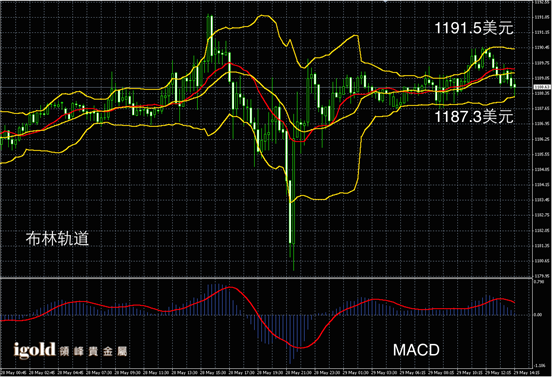Click the MACD indicator label
552x377 pixels.
416,350
